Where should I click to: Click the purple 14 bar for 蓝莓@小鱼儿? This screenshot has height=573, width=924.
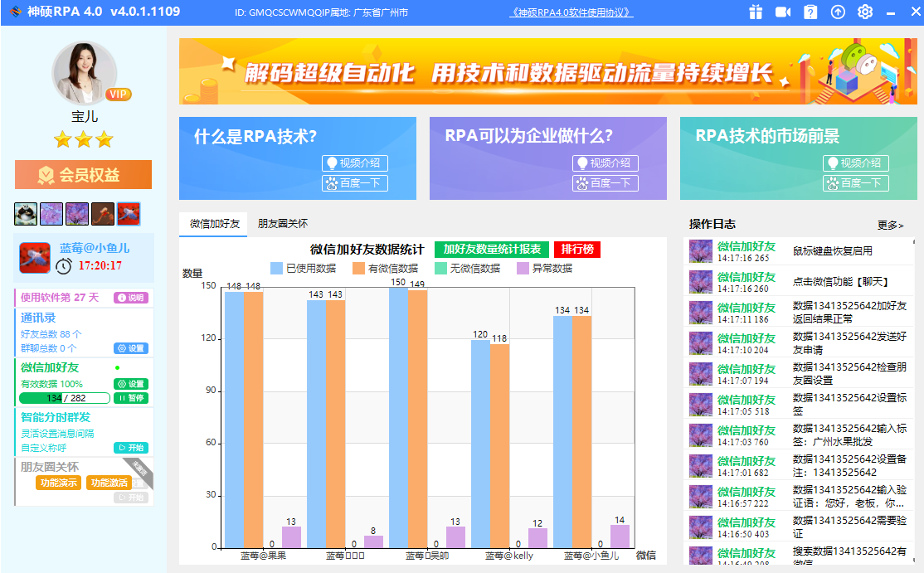[x=620, y=536]
